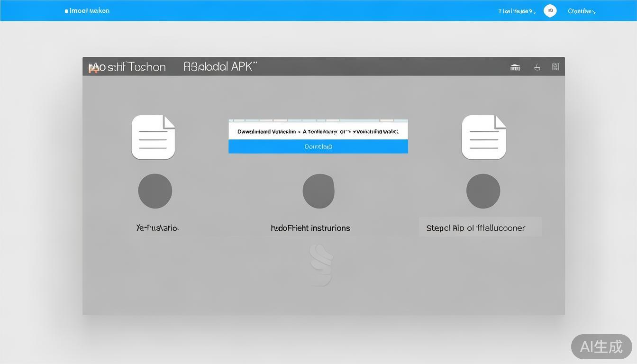
Task: Click the orange logo at window title start
Action: coord(93,68)
